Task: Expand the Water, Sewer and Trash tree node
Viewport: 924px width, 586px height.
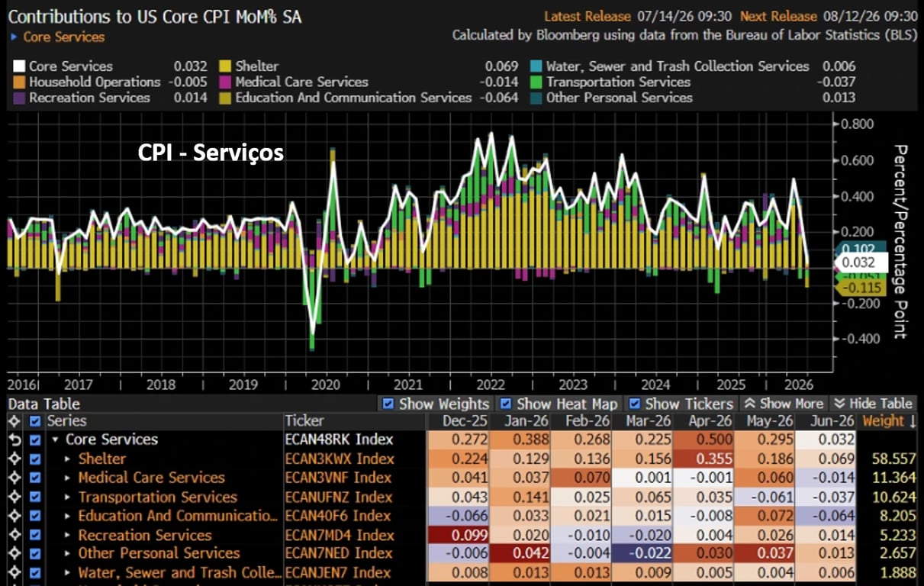Action: click(x=67, y=573)
